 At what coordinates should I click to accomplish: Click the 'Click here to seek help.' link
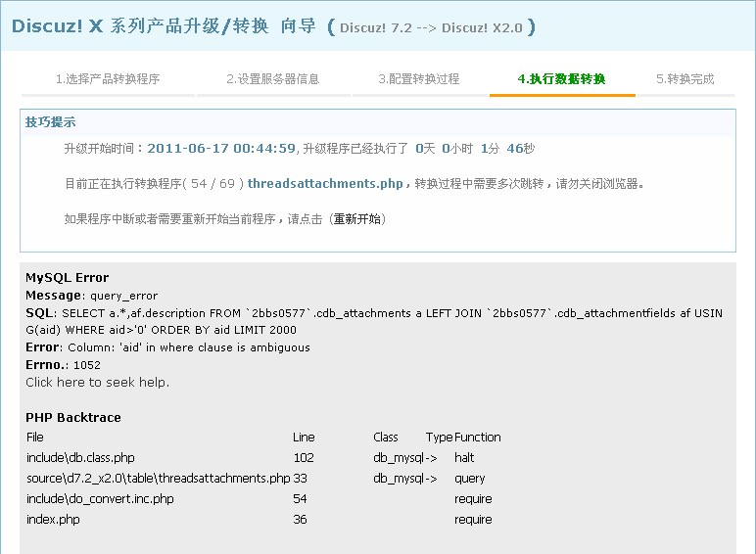pos(97,383)
